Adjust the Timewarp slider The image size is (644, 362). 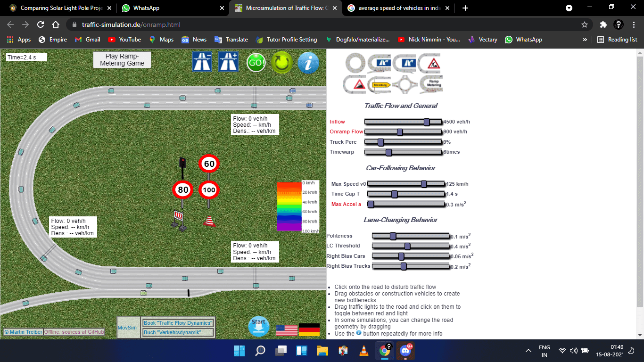coord(403,152)
